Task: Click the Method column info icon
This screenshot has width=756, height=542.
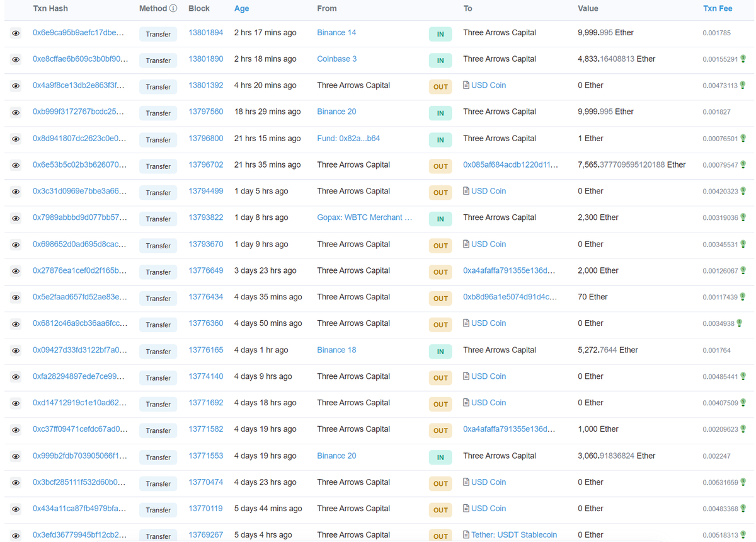Action: point(173,8)
